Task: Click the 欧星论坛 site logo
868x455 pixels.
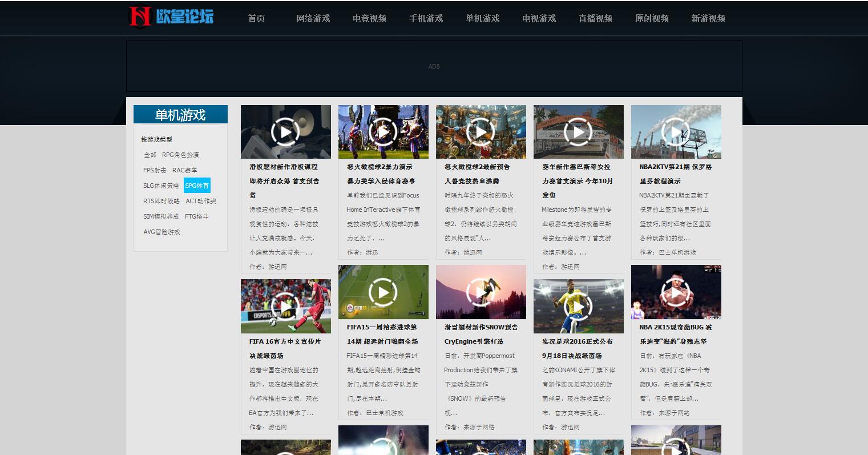Action: coord(171,17)
